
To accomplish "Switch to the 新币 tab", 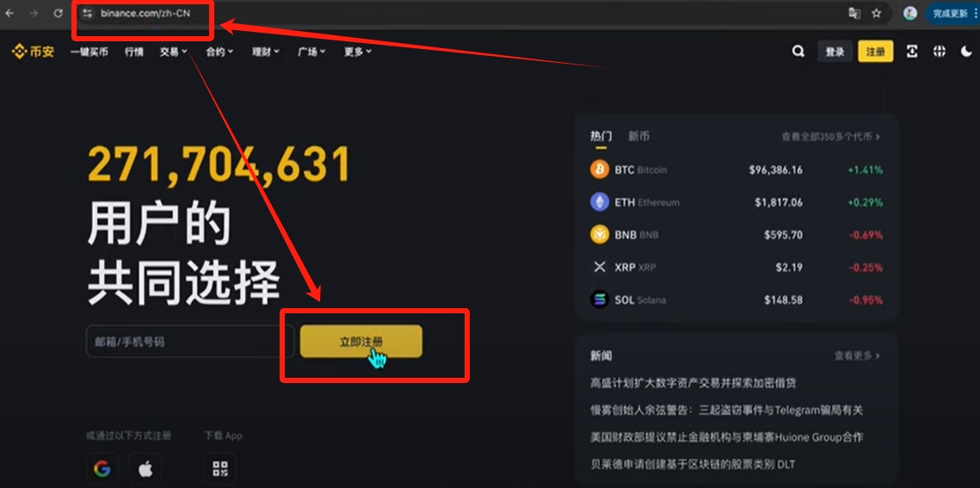I will [x=638, y=136].
